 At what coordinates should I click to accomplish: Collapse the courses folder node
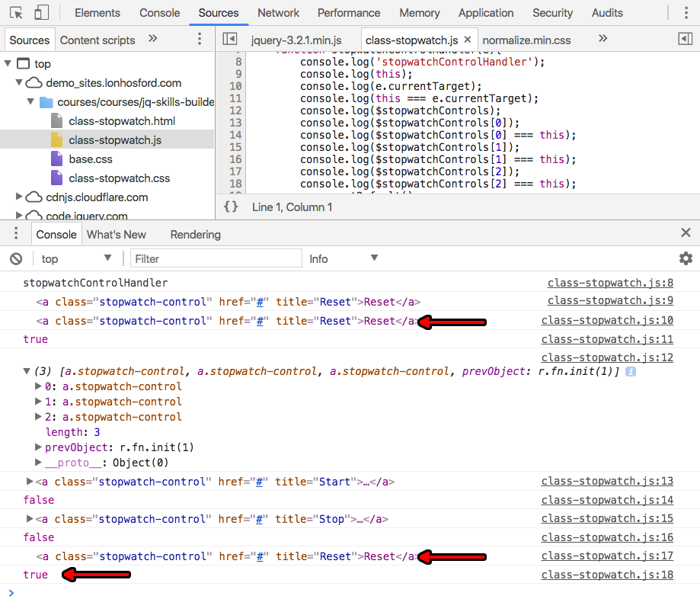[x=30, y=101]
